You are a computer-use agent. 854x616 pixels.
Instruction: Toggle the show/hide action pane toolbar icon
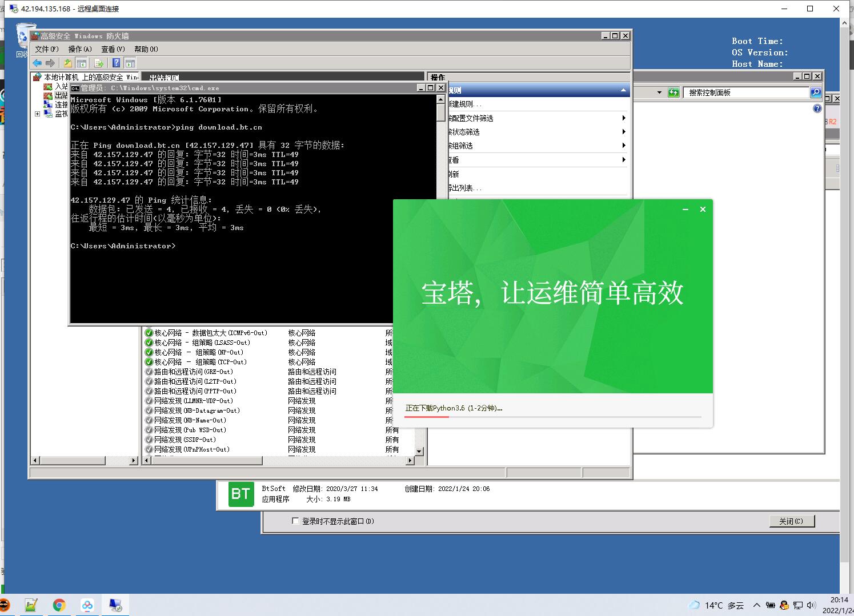tap(130, 63)
